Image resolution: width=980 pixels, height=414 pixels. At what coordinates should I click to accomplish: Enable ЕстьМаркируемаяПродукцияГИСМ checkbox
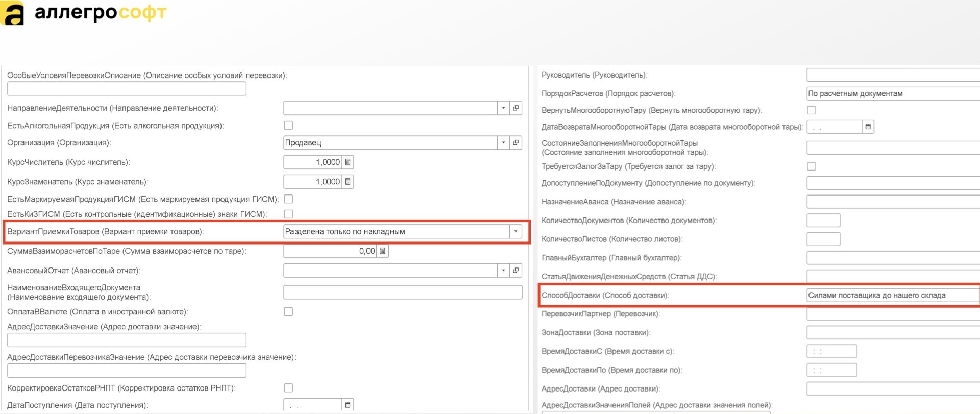288,199
